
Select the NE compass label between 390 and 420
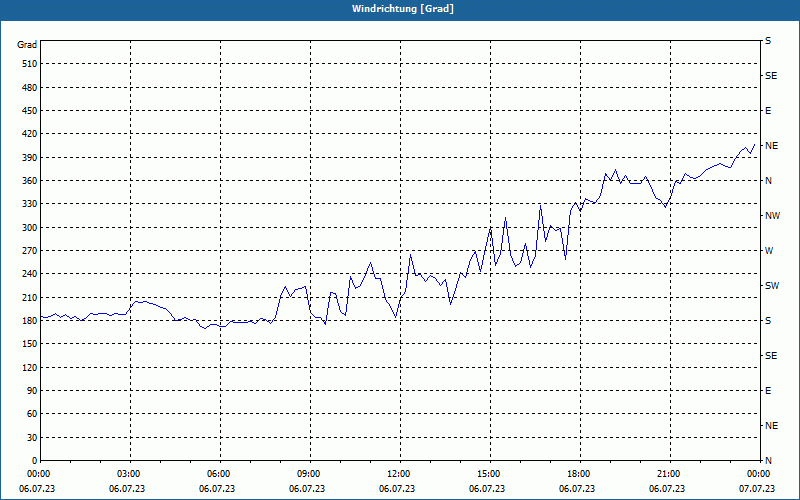coord(771,146)
